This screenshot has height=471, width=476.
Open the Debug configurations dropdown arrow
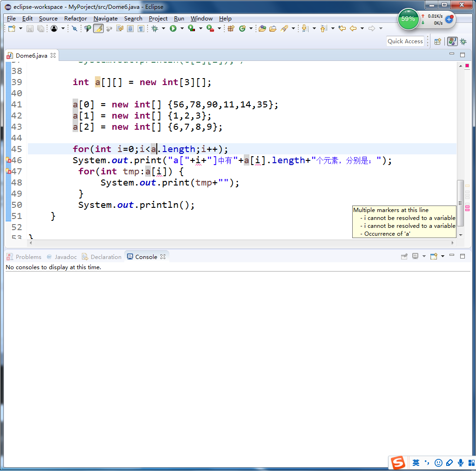(164, 28)
